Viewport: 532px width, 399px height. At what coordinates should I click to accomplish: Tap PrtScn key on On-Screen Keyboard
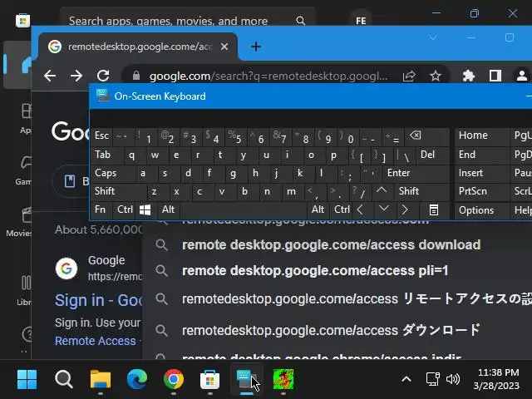[x=481, y=191]
